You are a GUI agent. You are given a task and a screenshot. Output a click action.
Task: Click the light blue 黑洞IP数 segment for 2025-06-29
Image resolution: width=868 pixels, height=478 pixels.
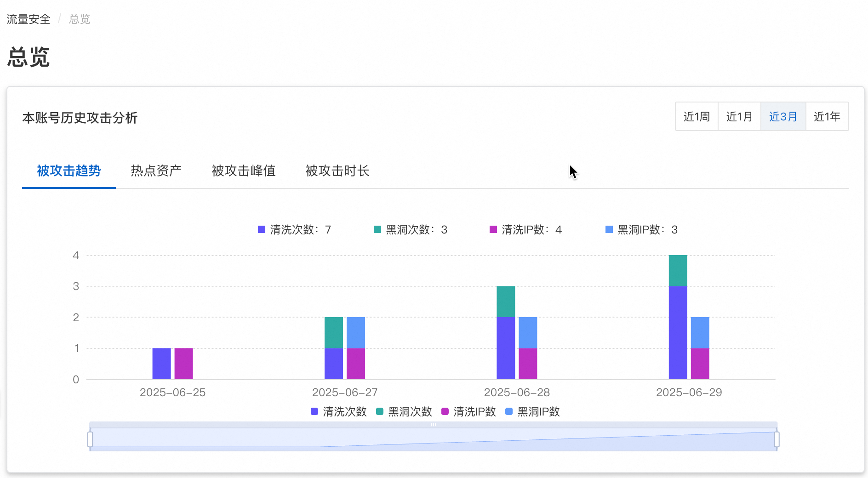[700, 333]
